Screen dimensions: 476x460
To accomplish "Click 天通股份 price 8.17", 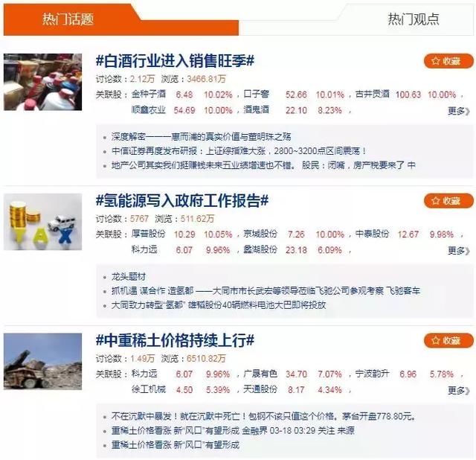I will click(x=296, y=389).
